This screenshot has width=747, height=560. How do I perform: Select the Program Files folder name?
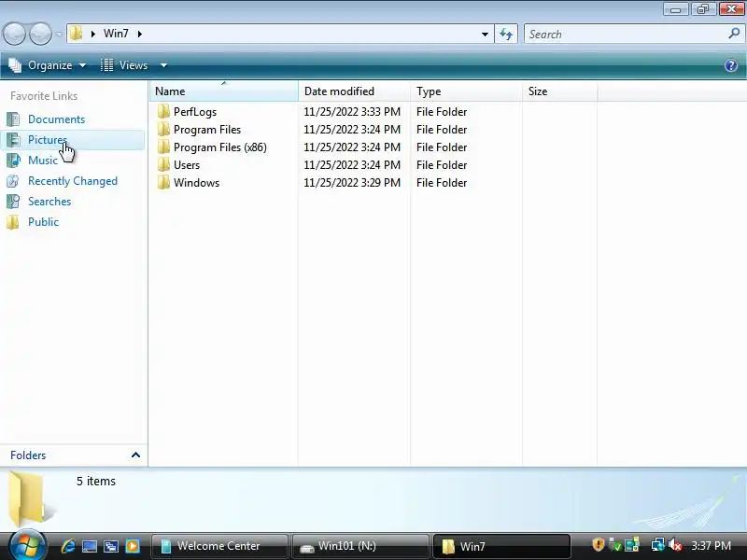click(x=207, y=130)
